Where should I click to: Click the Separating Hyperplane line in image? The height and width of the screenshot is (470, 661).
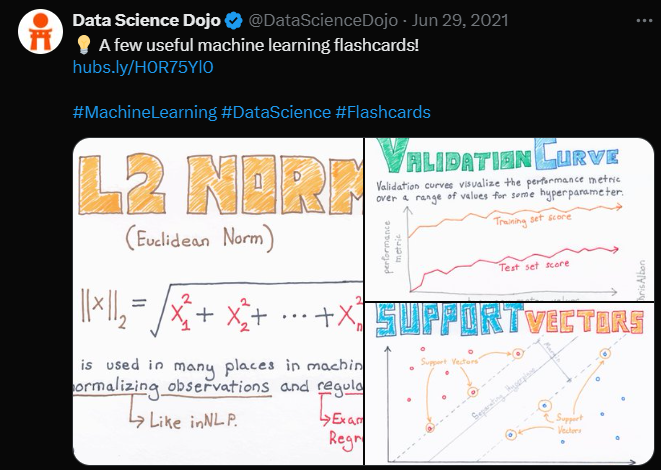tap(503, 395)
